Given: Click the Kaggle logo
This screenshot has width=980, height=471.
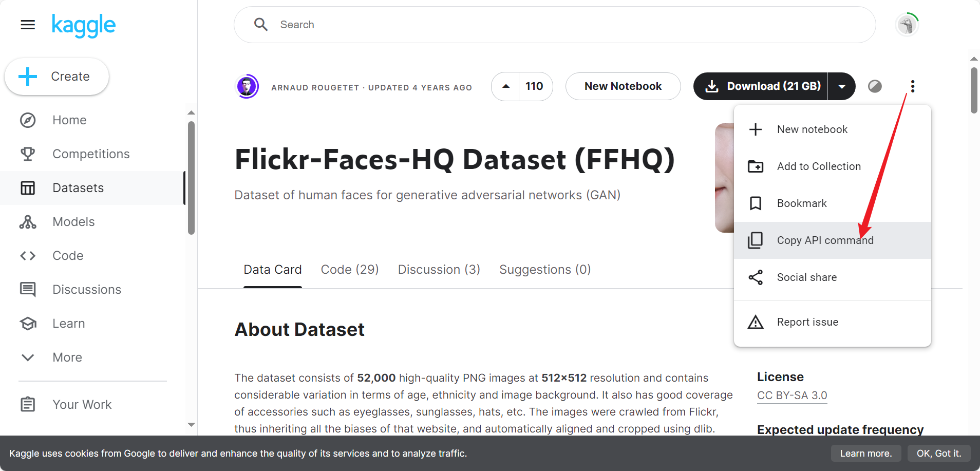Looking at the screenshot, I should pos(84,25).
